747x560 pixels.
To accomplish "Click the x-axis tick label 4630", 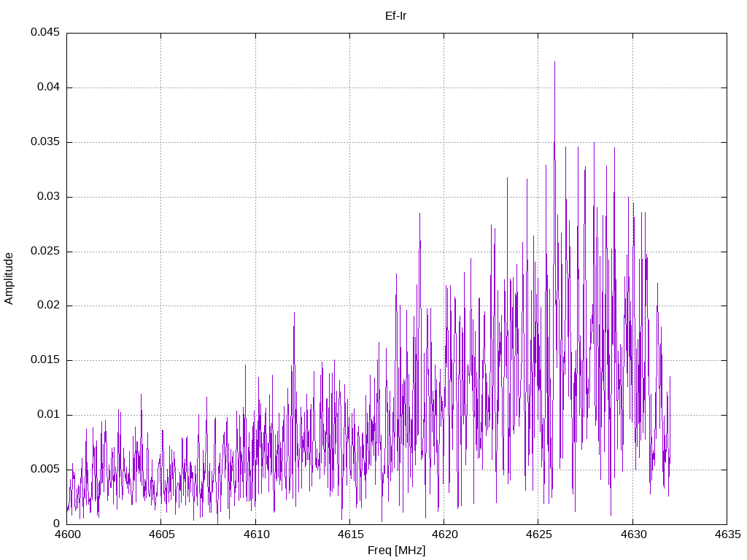I will click(632, 534).
